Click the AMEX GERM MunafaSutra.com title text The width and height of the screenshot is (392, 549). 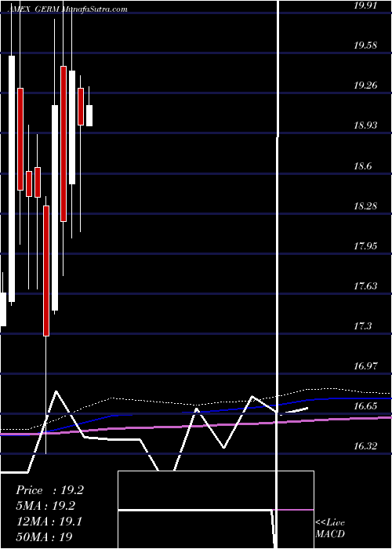click(x=68, y=9)
